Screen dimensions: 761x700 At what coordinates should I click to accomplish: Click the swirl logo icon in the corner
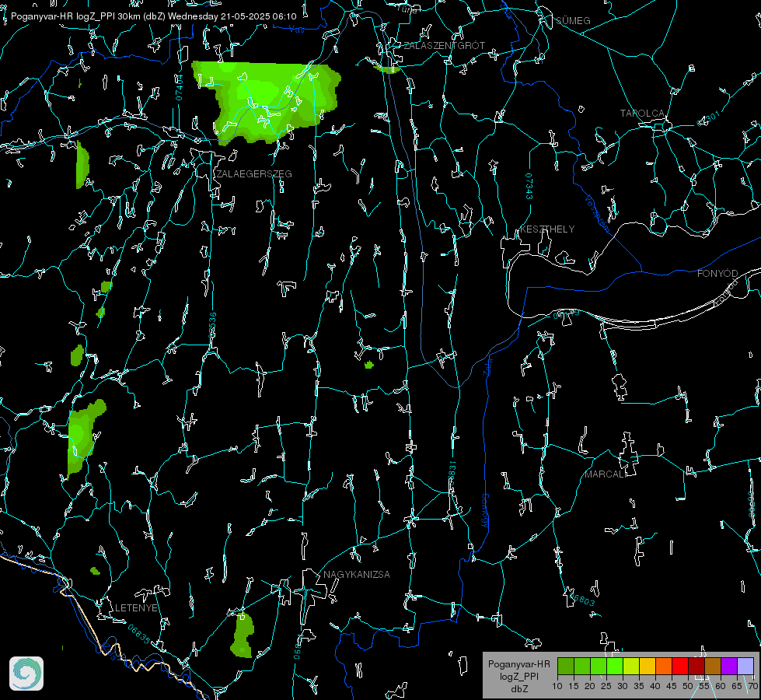[26, 674]
